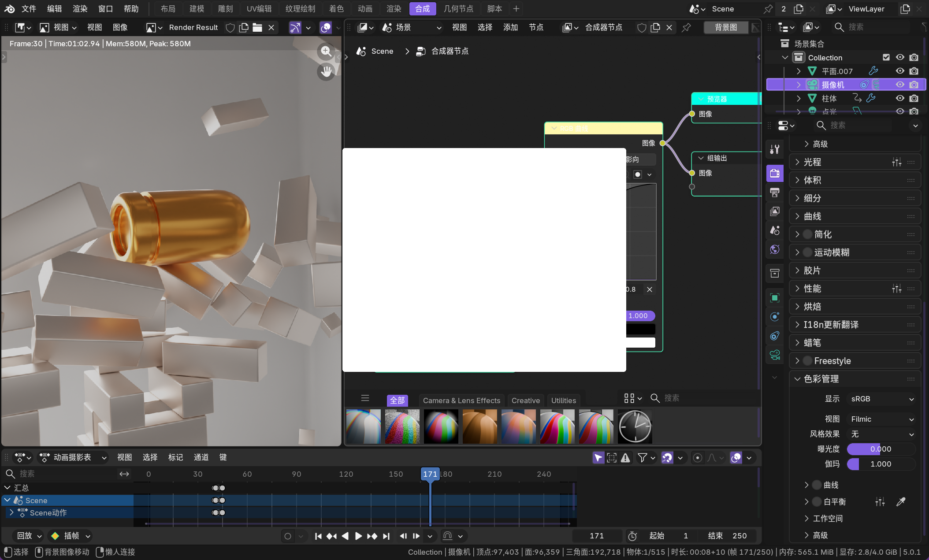Click the white balance eyedropper icon
The width and height of the screenshot is (929, 560).
tap(901, 501)
